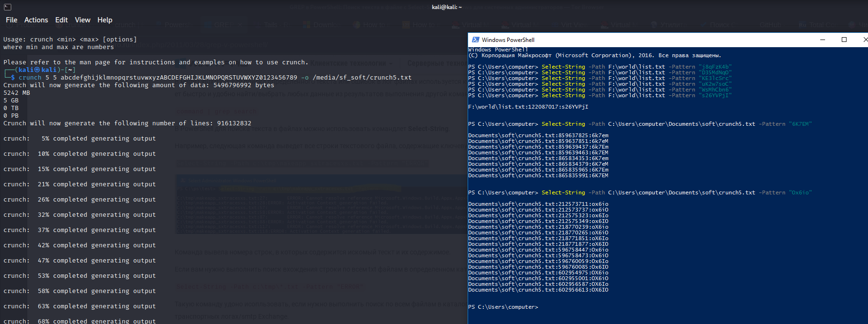868x324 pixels.
Task: Minimize the Windows PowerShell window
Action: pyautogui.click(x=823, y=40)
